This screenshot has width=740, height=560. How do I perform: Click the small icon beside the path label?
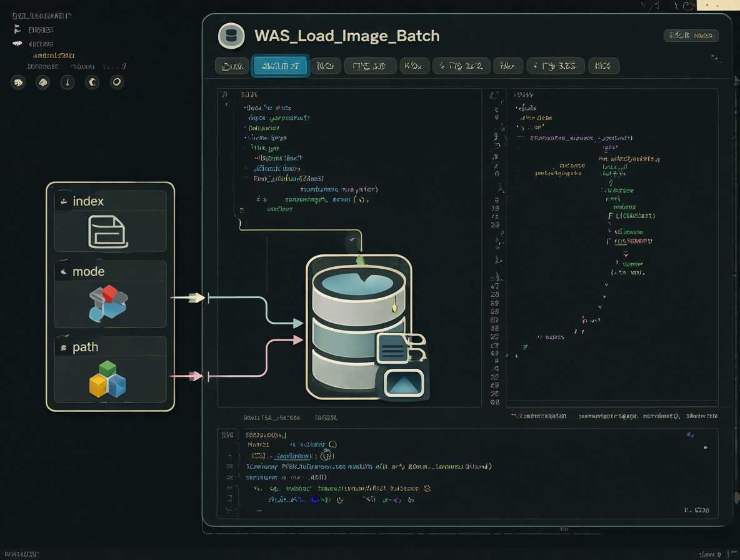pyautogui.click(x=64, y=347)
